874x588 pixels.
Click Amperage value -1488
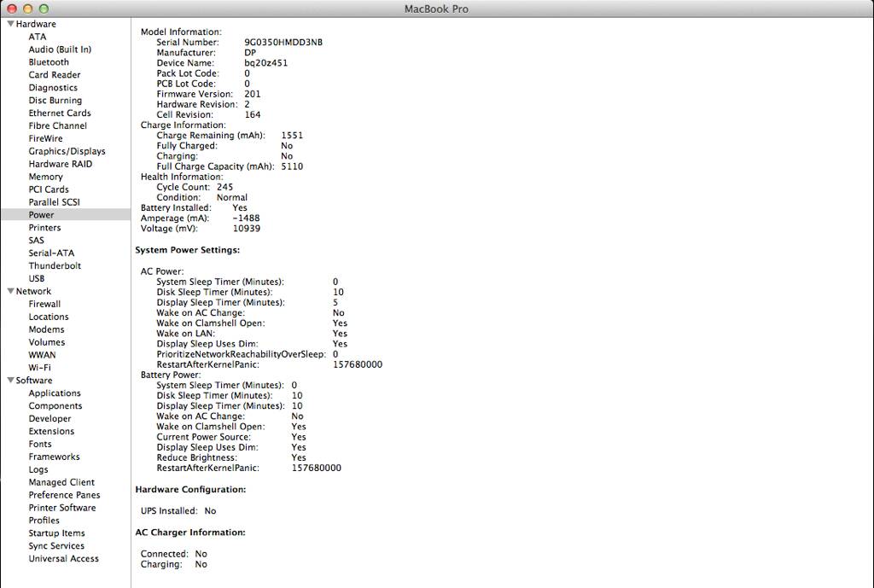point(246,218)
